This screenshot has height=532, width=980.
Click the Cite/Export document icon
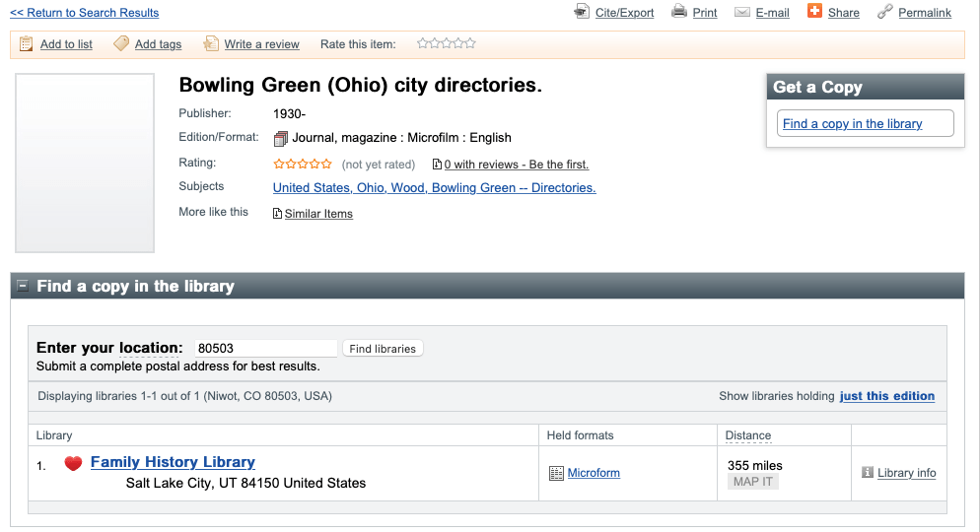coord(582,12)
